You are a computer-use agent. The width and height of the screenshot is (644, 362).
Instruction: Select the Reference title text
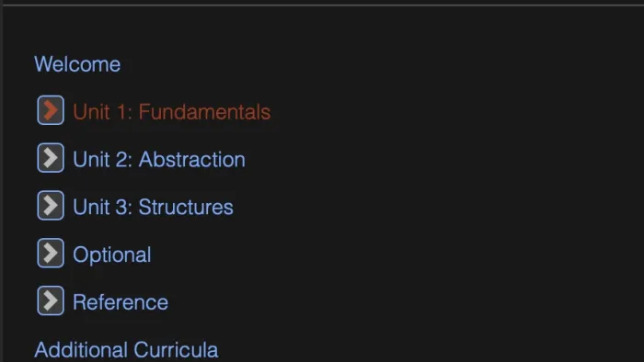point(121,302)
